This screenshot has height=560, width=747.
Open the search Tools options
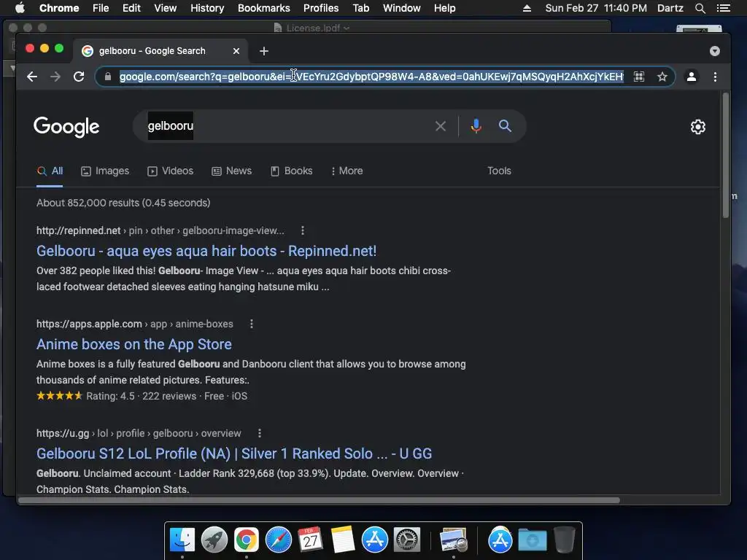tap(499, 171)
